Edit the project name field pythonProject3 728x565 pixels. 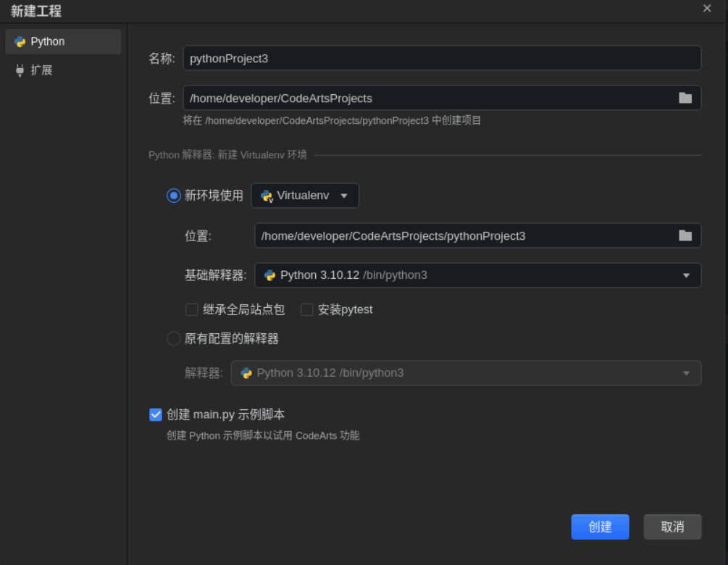click(442, 59)
